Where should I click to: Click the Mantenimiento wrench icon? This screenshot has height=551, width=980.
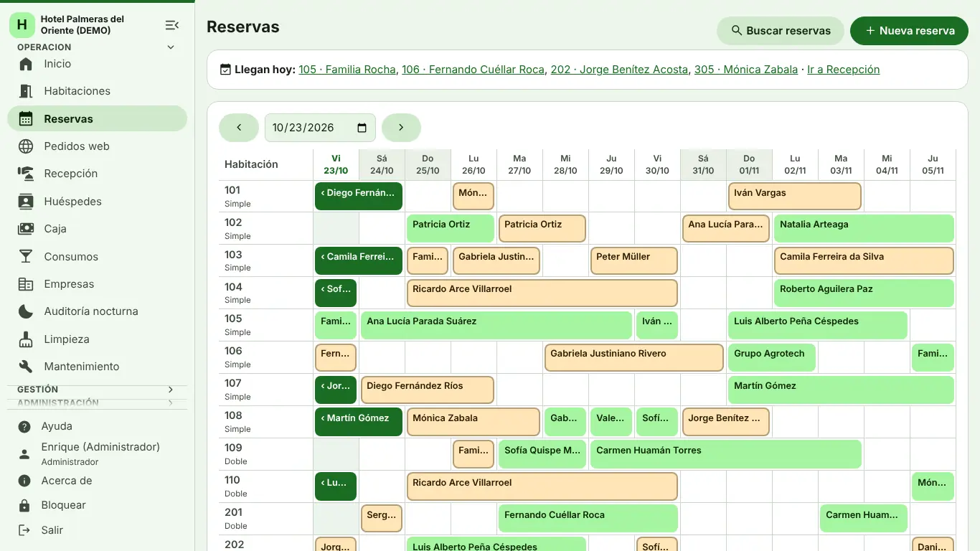tap(26, 367)
